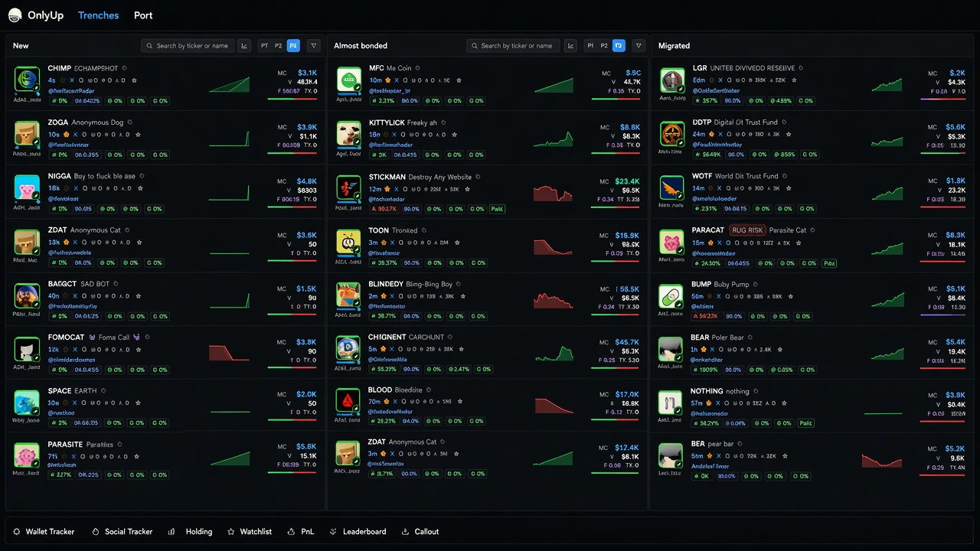The width and height of the screenshot is (980, 551).
Task: Show the Holding panel
Action: point(190,532)
